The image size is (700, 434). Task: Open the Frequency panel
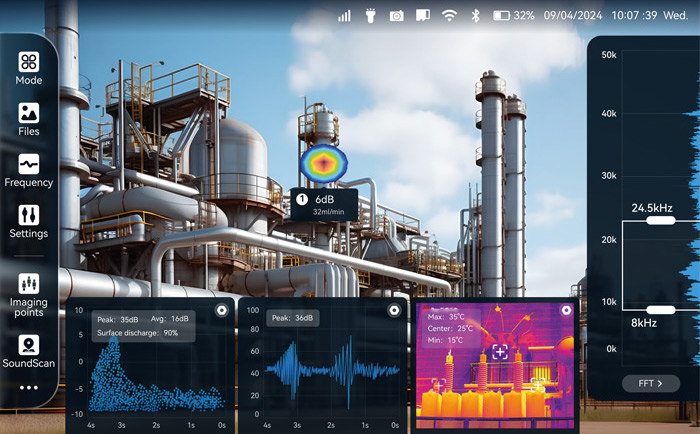coord(29,170)
